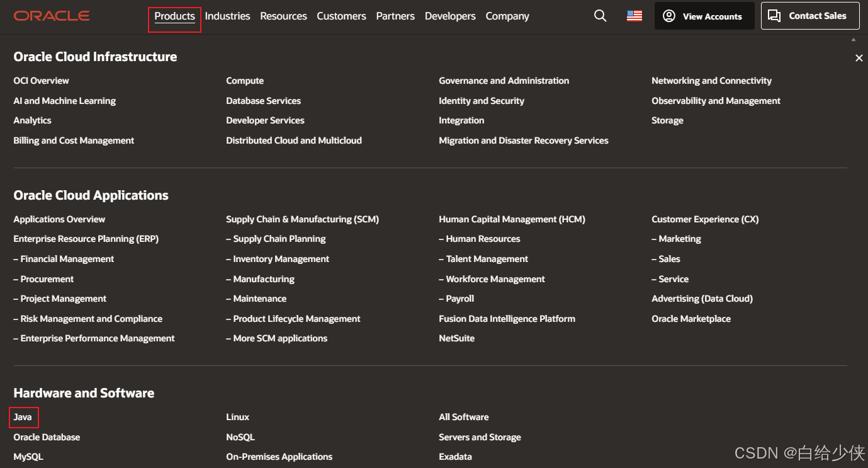
Task: Open Migration and Disaster Recovery Services
Action: coord(524,140)
